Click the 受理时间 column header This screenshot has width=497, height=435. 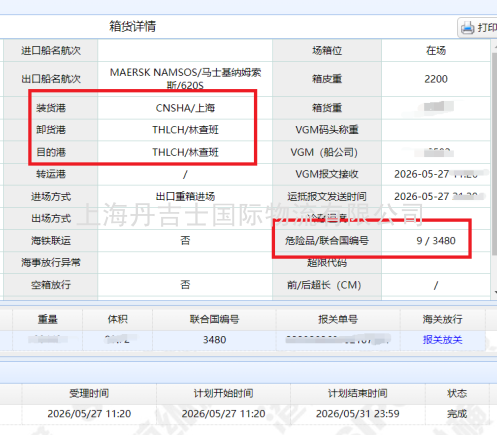coord(89,393)
